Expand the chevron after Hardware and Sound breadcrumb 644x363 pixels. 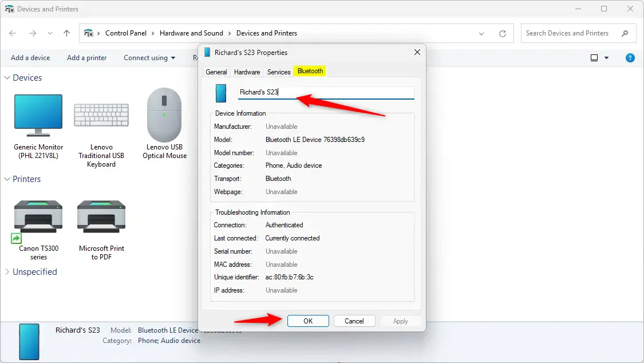coord(230,33)
